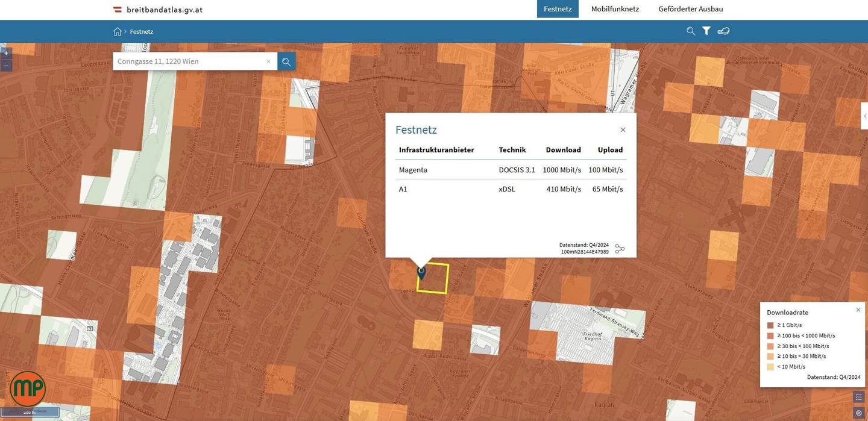
Task: Click the ≥ 100 bis < 1000 Mbit/s swatch
Action: pos(770,335)
